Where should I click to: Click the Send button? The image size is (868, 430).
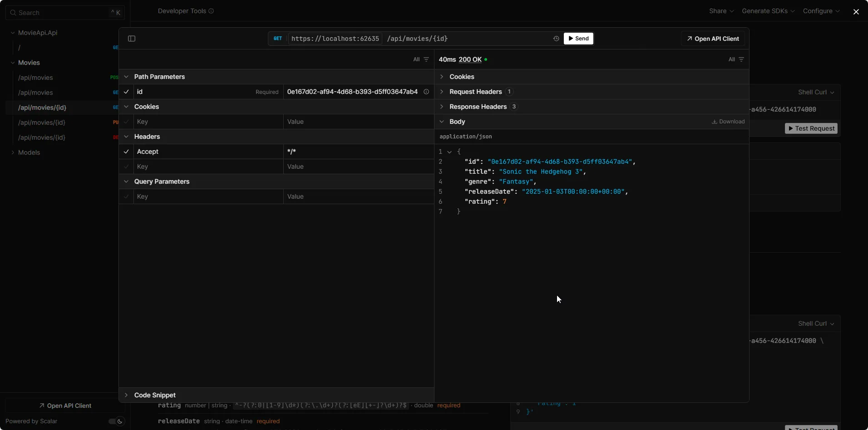click(x=578, y=39)
